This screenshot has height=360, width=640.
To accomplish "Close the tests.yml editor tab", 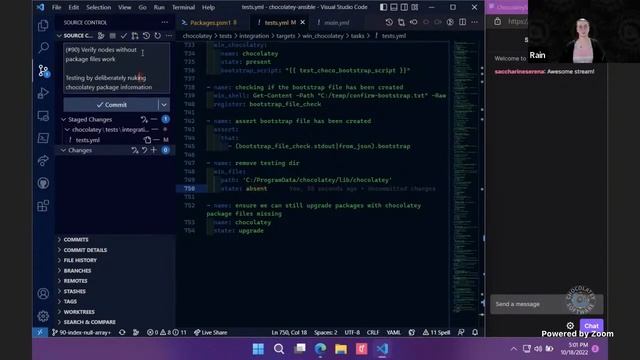I will coord(302,22).
